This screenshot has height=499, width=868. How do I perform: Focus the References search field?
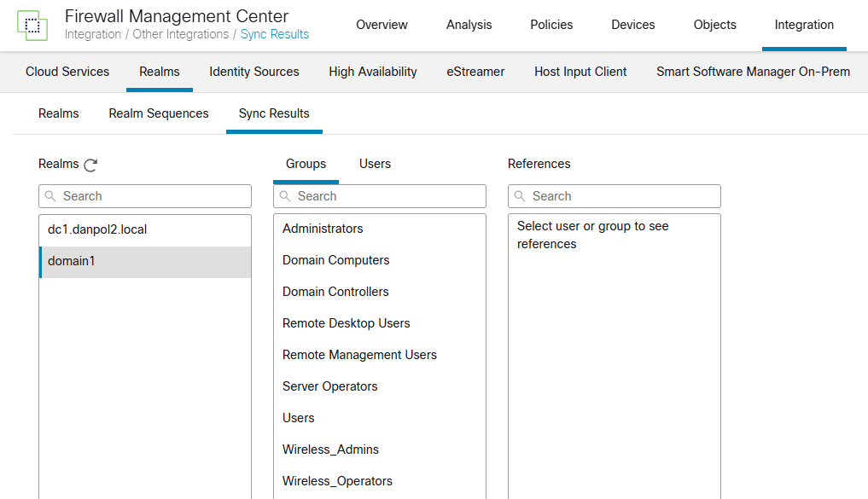tap(615, 196)
